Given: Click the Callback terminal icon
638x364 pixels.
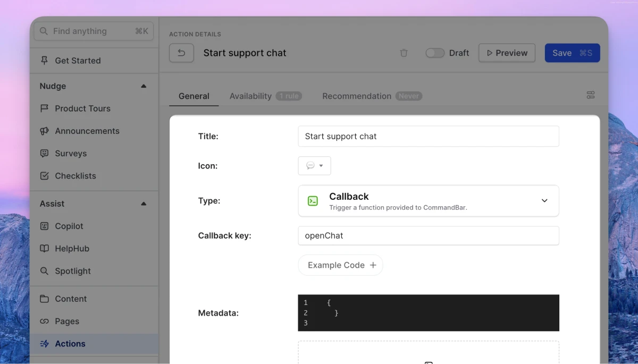Looking at the screenshot, I should click(313, 201).
